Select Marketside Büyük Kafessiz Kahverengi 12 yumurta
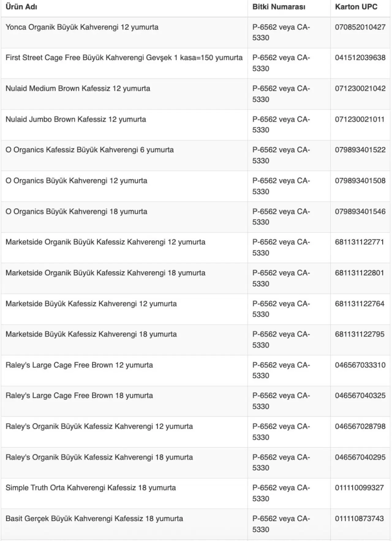The image size is (392, 541). click(x=91, y=304)
